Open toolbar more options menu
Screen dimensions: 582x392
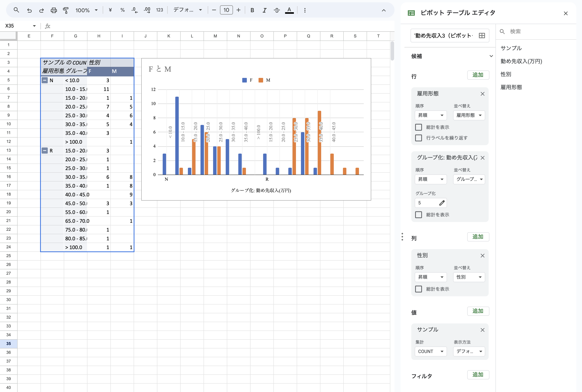click(x=305, y=10)
